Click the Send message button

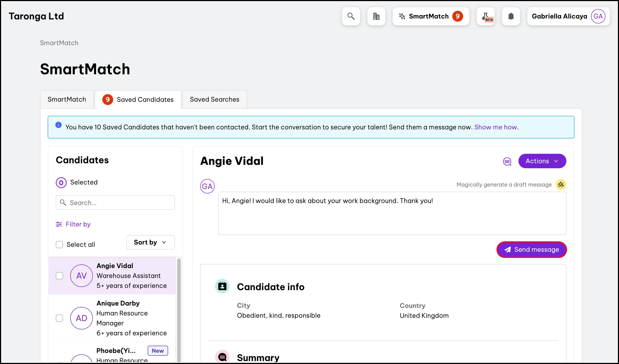click(532, 249)
